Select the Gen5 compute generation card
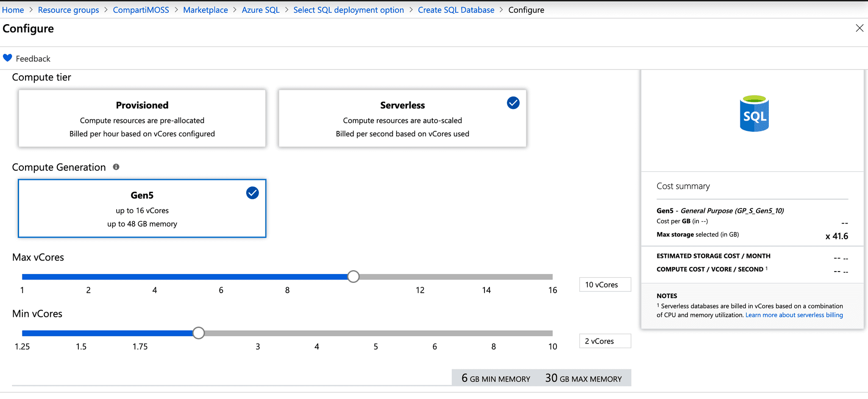868x399 pixels. pos(142,208)
